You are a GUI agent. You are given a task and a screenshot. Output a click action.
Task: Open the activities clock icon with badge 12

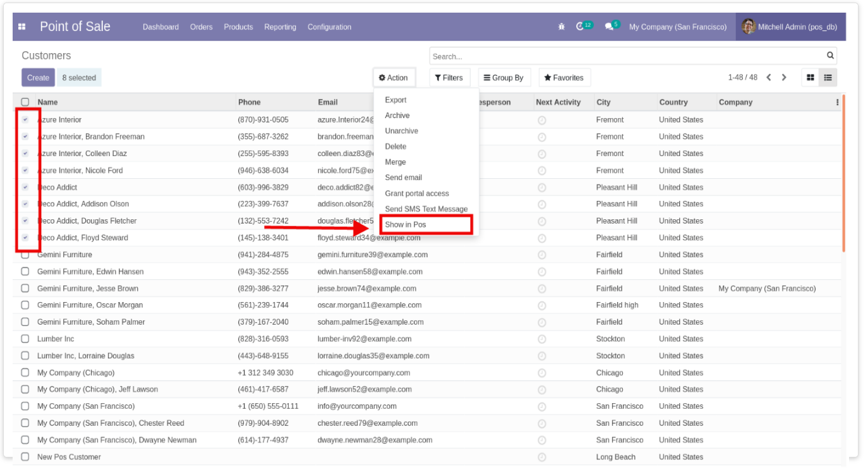(581, 27)
